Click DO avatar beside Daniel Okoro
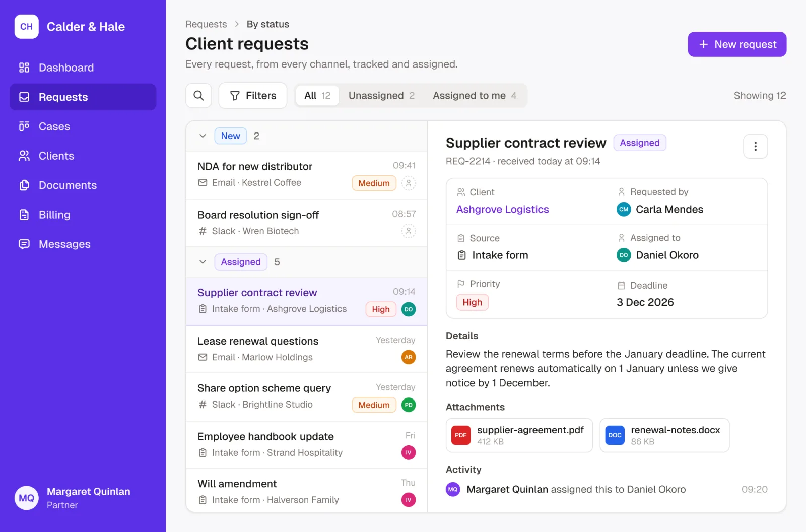This screenshot has height=532, width=806. (x=624, y=255)
